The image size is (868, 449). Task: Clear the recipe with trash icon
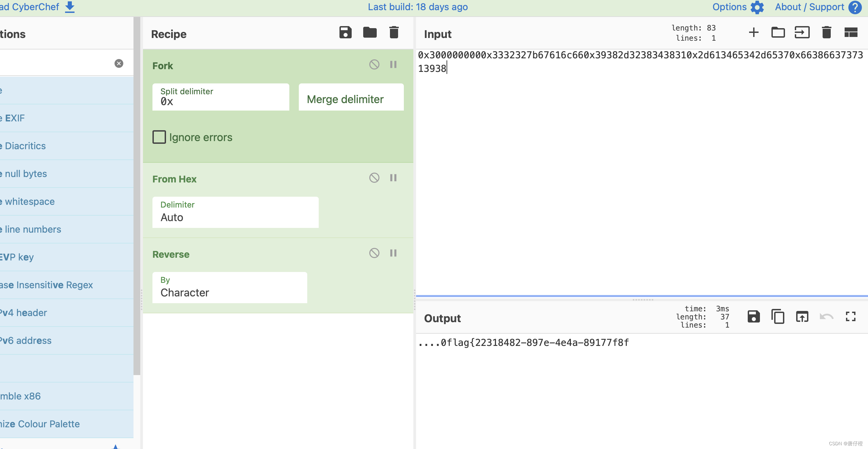tap(394, 33)
